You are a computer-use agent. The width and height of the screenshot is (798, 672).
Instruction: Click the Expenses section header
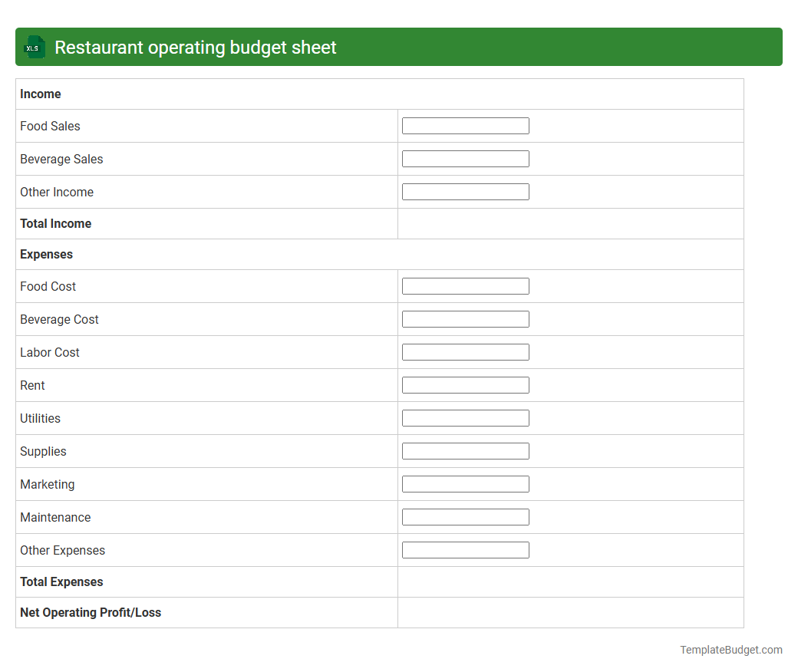coord(47,254)
